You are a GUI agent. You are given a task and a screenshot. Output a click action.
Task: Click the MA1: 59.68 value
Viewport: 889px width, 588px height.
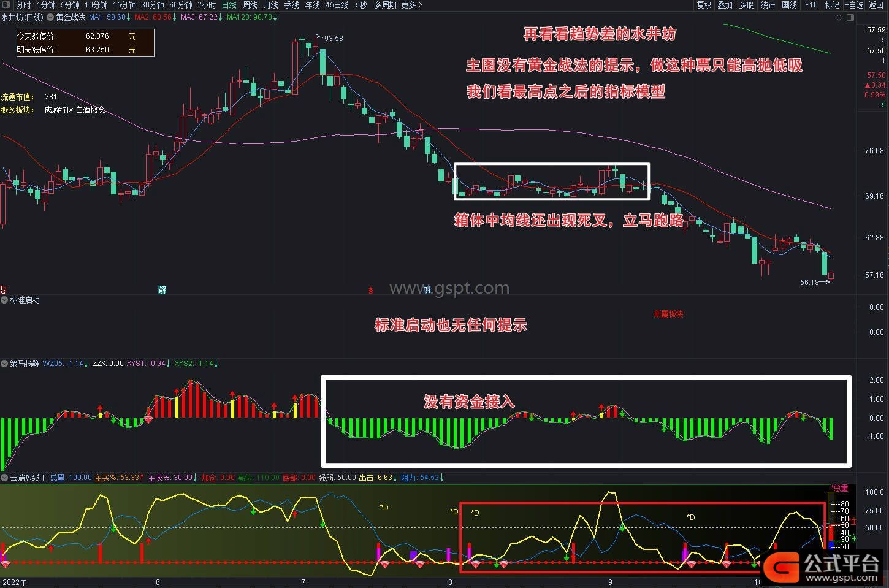[x=109, y=17]
